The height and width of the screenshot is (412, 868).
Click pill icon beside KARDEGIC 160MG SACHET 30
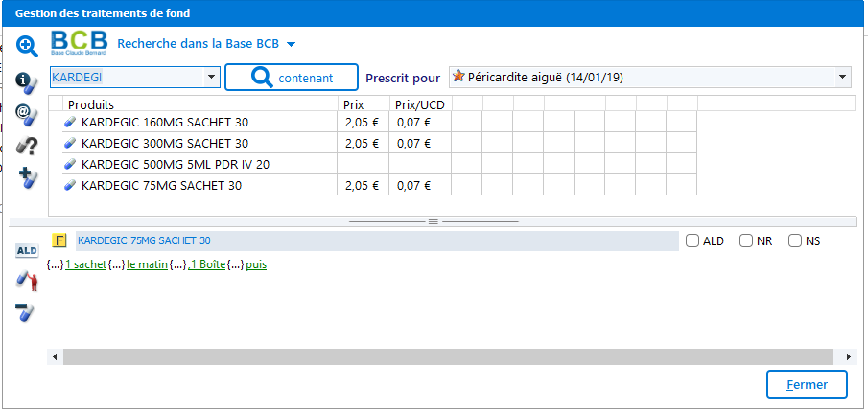[70, 123]
